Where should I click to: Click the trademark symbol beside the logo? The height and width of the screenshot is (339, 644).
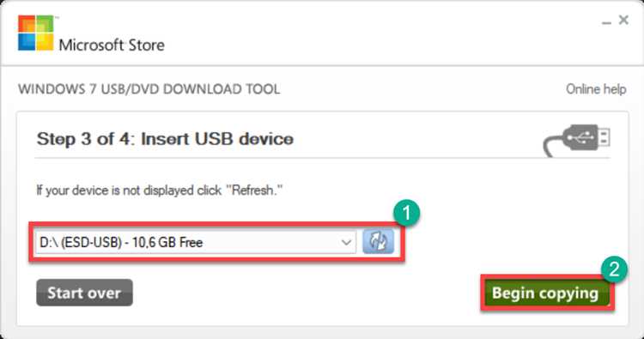(57, 18)
